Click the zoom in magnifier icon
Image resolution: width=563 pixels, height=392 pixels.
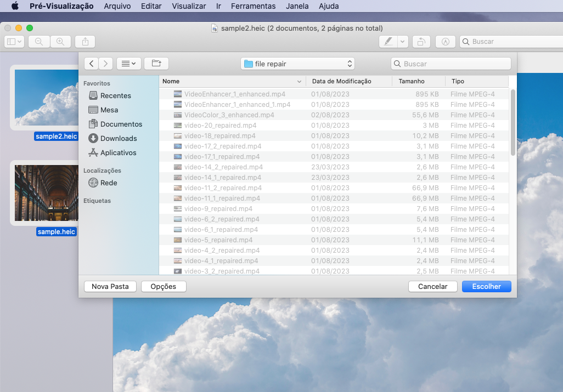click(x=60, y=42)
